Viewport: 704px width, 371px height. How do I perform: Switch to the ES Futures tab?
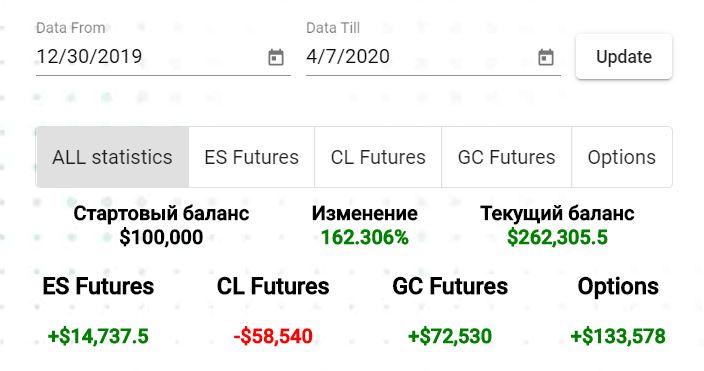pyautogui.click(x=251, y=157)
